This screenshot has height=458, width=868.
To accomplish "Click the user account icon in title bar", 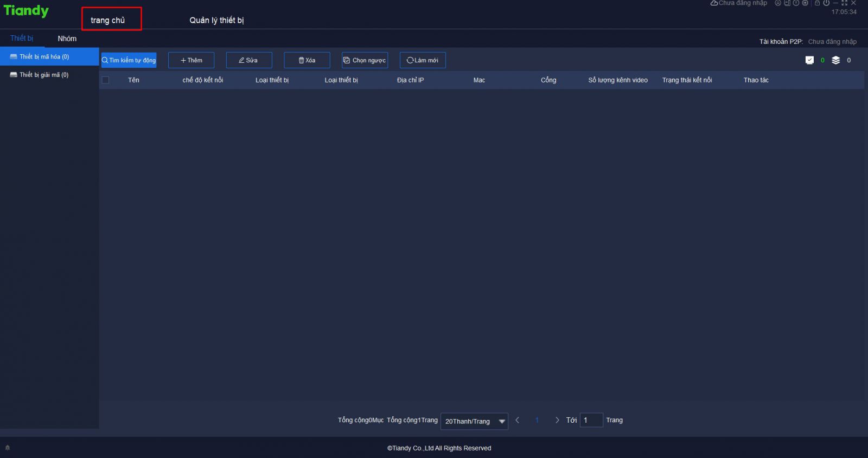I will click(x=777, y=3).
